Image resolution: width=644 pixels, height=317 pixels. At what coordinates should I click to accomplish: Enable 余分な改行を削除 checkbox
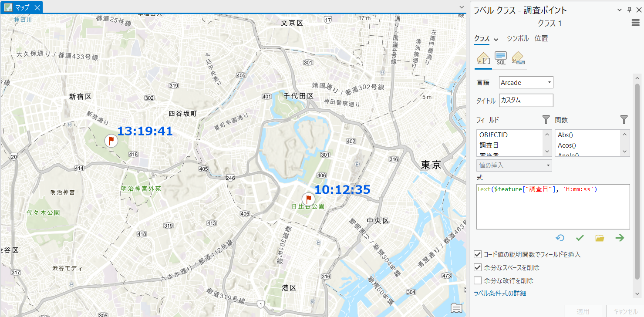[478, 280]
